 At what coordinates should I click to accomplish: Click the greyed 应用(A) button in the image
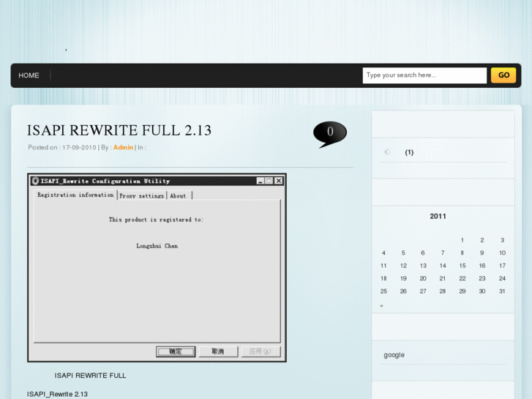[x=261, y=351]
